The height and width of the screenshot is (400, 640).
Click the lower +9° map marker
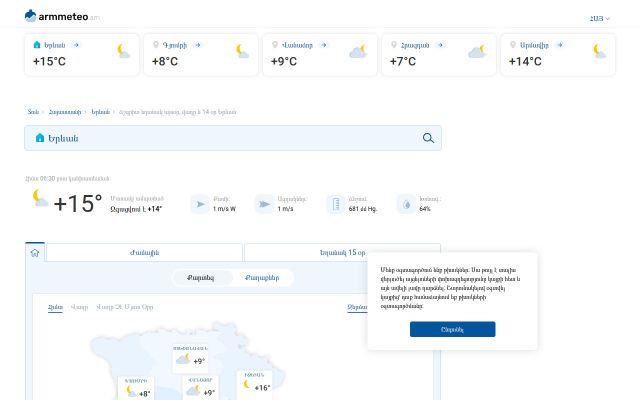[x=200, y=389]
